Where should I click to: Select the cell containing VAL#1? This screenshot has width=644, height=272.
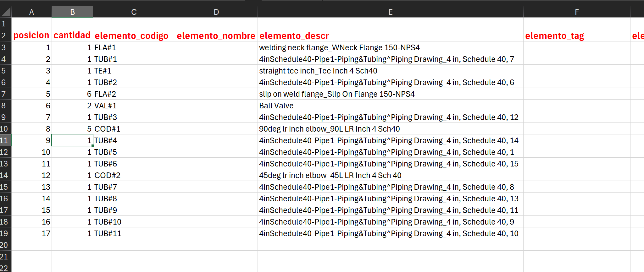click(x=134, y=106)
